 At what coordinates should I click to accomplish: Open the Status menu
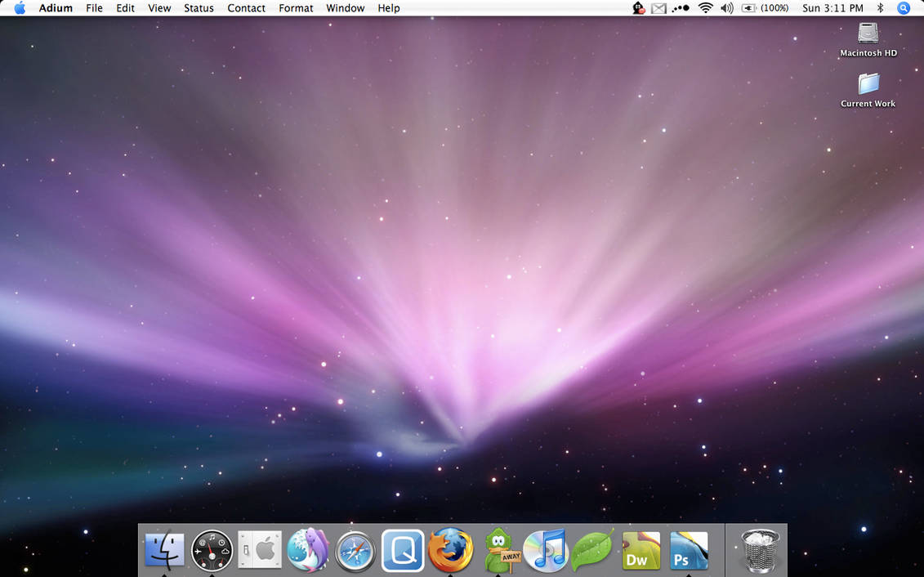pyautogui.click(x=199, y=8)
